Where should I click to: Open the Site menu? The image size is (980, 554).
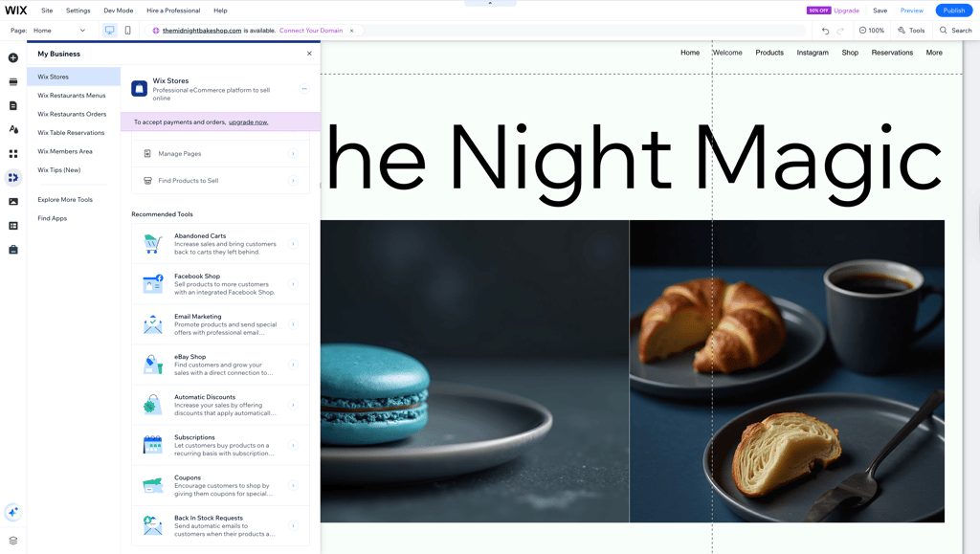point(47,11)
